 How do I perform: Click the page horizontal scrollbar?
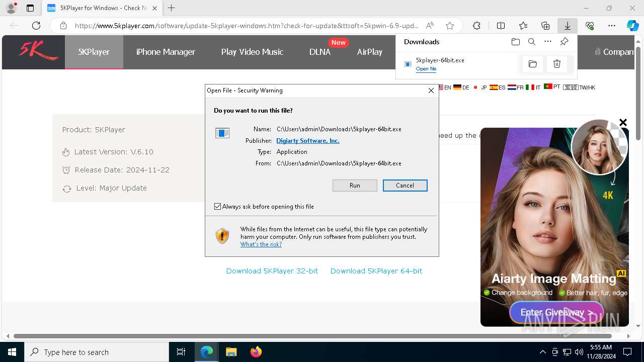pos(312,336)
